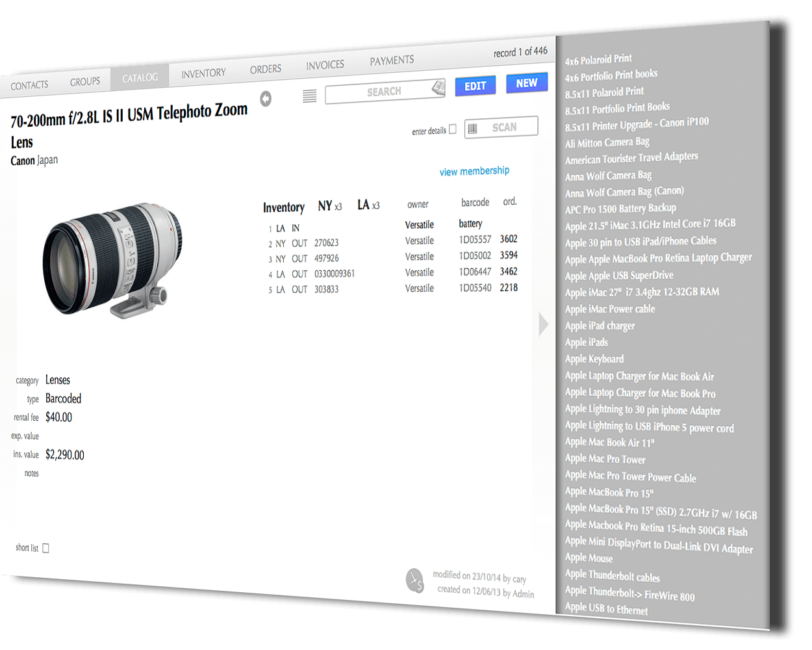Tick the enter details checkbox
The image size is (812, 650).
pos(453,129)
